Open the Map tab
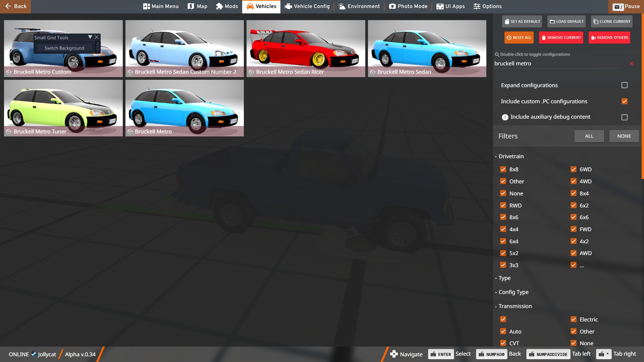 tap(198, 6)
